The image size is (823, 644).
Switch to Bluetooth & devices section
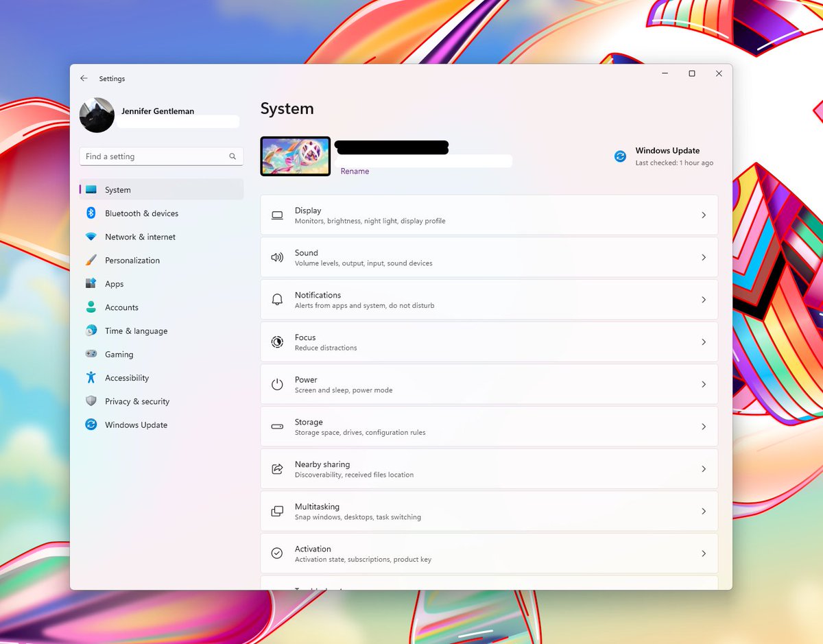click(162, 213)
